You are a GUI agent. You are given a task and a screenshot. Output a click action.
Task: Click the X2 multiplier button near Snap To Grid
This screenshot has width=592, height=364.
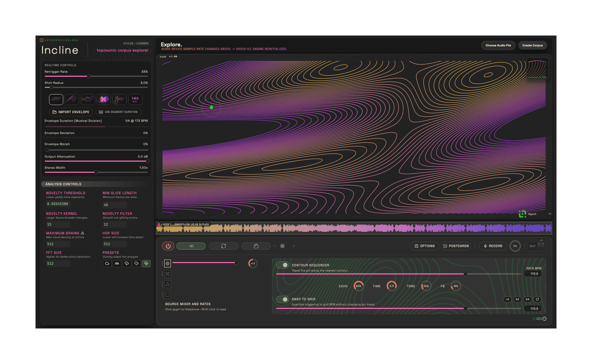point(517,299)
